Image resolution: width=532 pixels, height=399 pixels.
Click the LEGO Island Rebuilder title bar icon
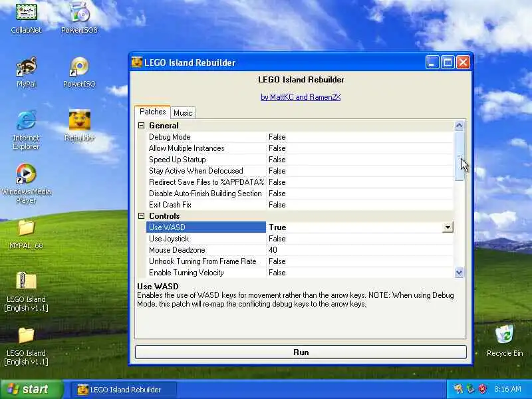coord(137,63)
